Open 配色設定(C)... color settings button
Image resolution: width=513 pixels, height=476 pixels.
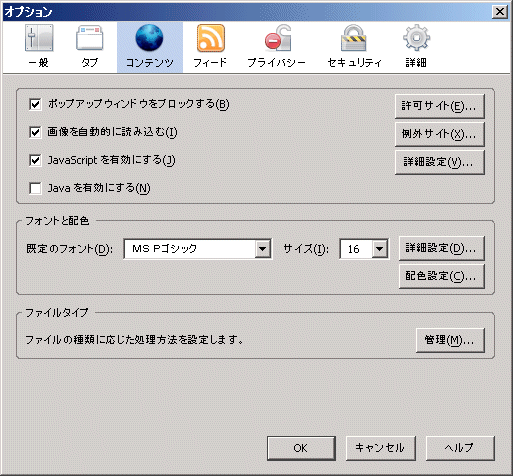441,276
